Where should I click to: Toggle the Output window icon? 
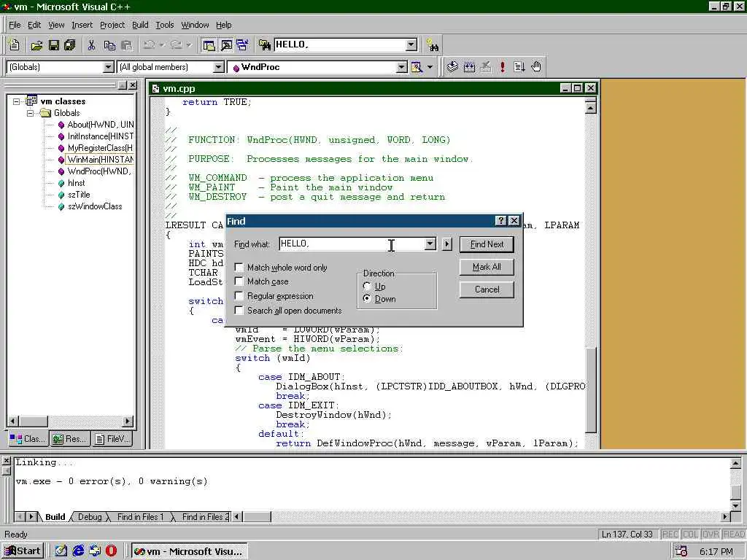(x=226, y=45)
